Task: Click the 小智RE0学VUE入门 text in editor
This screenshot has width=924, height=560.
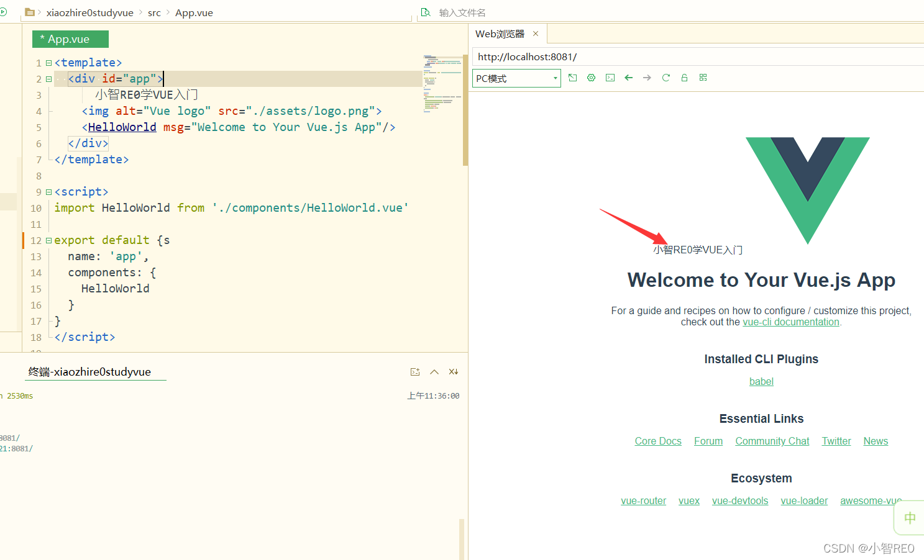Action: tap(147, 95)
